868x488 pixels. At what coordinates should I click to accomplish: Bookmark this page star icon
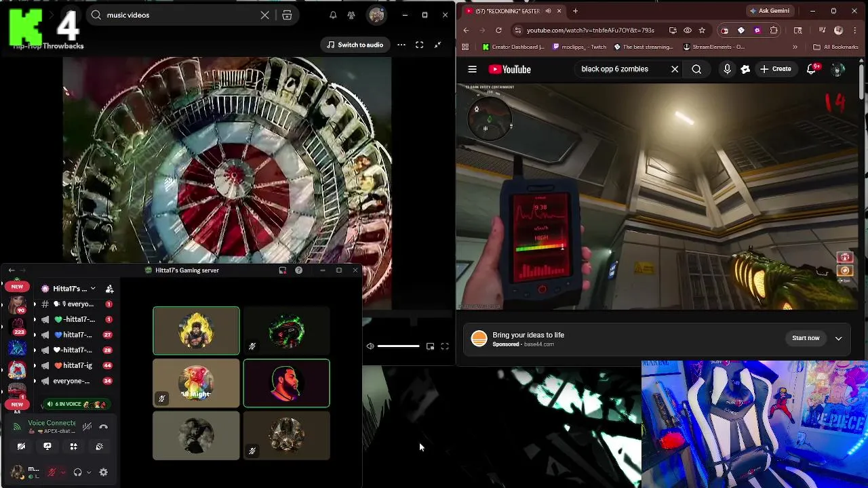(x=702, y=30)
